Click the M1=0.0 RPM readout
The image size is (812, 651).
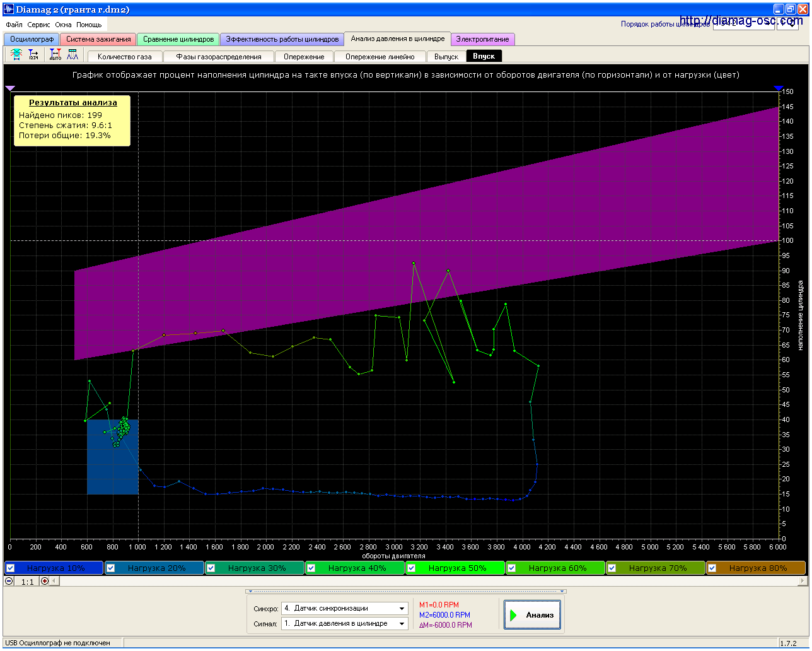[439, 604]
